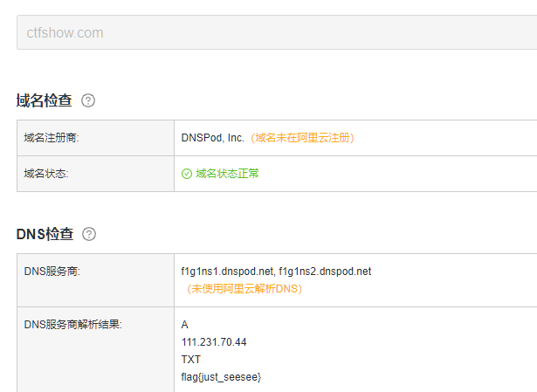
Task: Click the help icon beside 域名检查
Action: (88, 100)
